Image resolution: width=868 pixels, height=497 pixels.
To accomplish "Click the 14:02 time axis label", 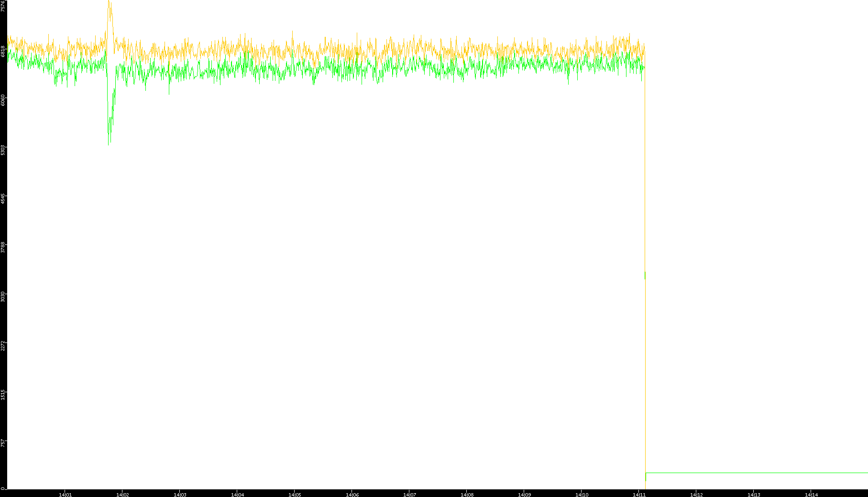I will pyautogui.click(x=122, y=495).
